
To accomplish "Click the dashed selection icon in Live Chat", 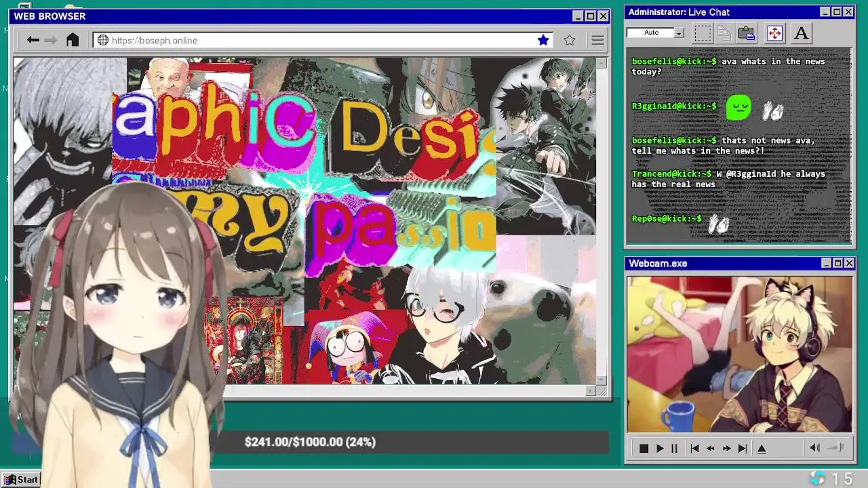I will [x=703, y=33].
